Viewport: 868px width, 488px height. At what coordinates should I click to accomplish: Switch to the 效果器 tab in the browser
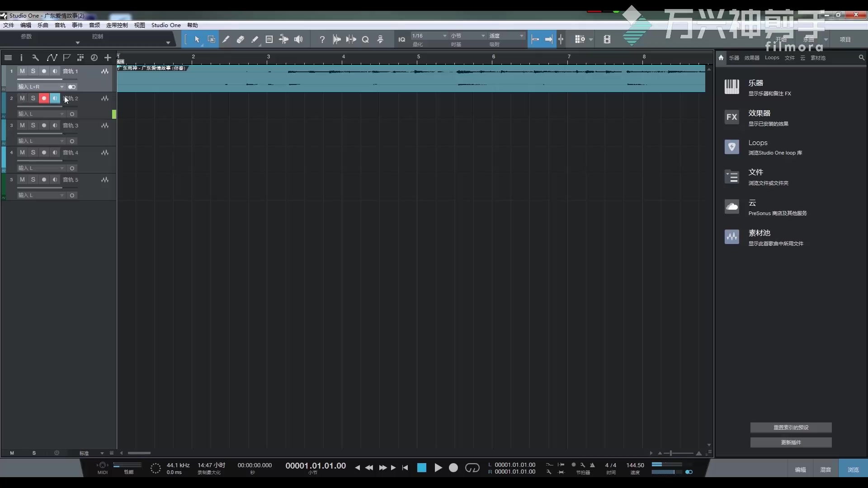click(x=752, y=58)
